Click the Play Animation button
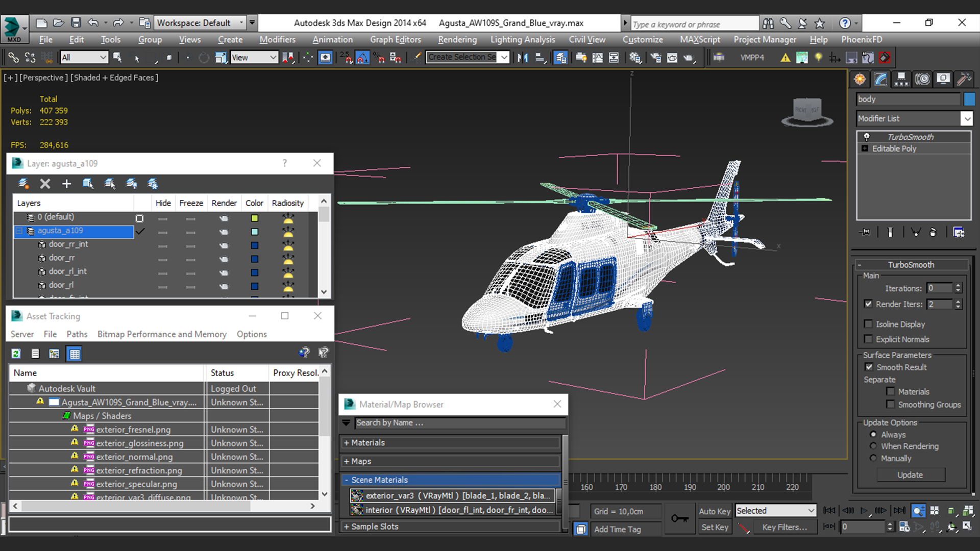The image size is (980, 551). 864,511
